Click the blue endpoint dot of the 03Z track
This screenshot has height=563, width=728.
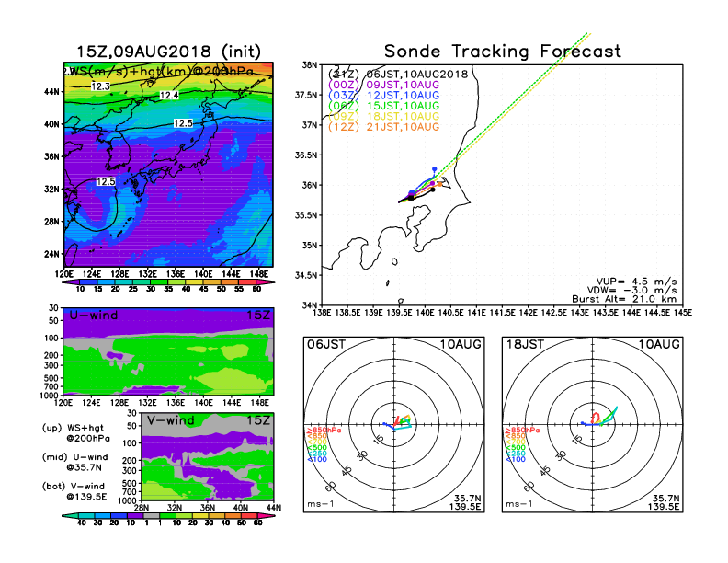point(435,169)
